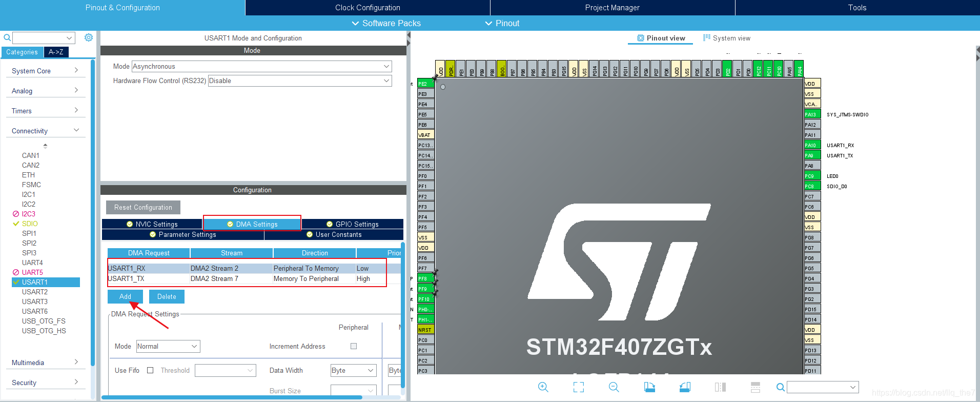This screenshot has width=980, height=402.
Task: Click the PF8 pin on chip
Action: [426, 278]
